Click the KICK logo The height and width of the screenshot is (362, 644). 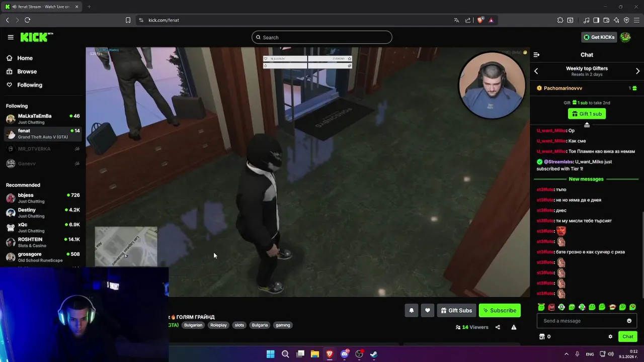tap(36, 37)
